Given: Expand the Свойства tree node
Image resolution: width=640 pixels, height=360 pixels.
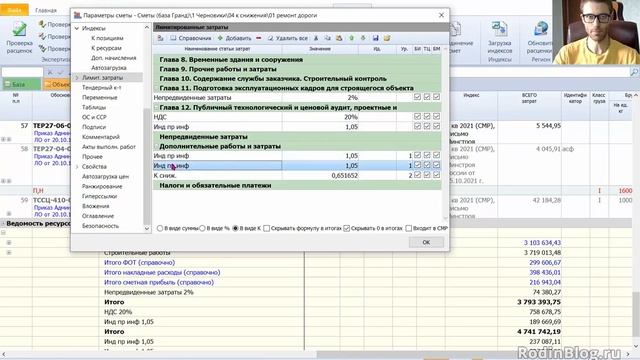Looking at the screenshot, I should tap(77, 167).
